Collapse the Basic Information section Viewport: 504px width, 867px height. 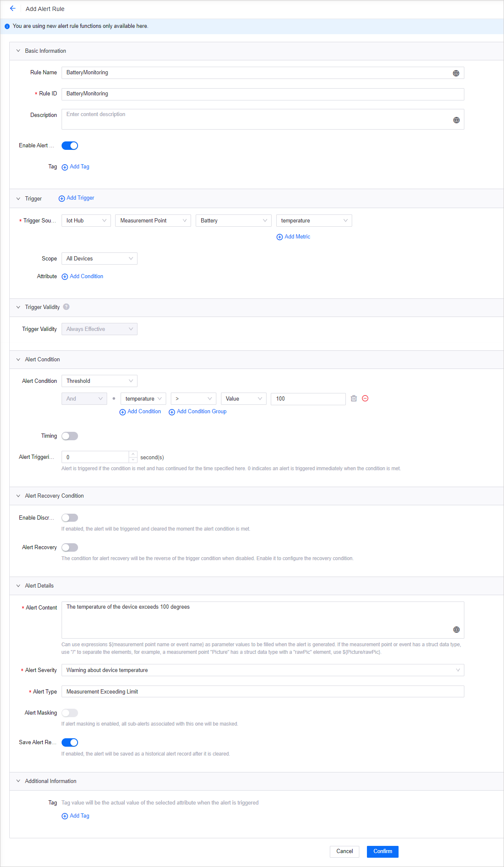(18, 51)
